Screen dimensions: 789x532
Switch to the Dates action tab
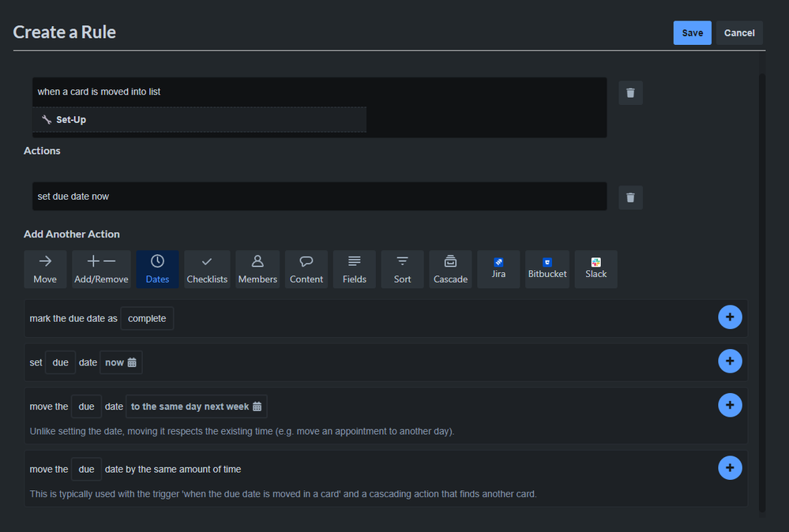[x=157, y=269]
